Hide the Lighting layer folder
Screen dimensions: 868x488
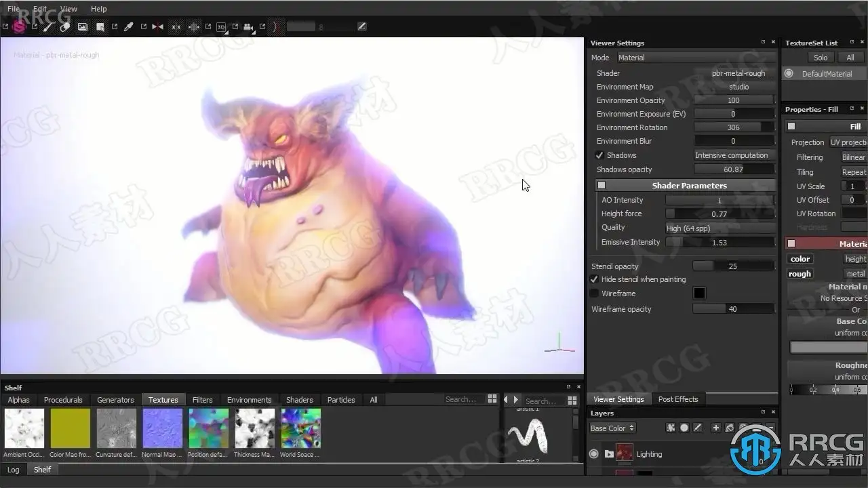[594, 454]
